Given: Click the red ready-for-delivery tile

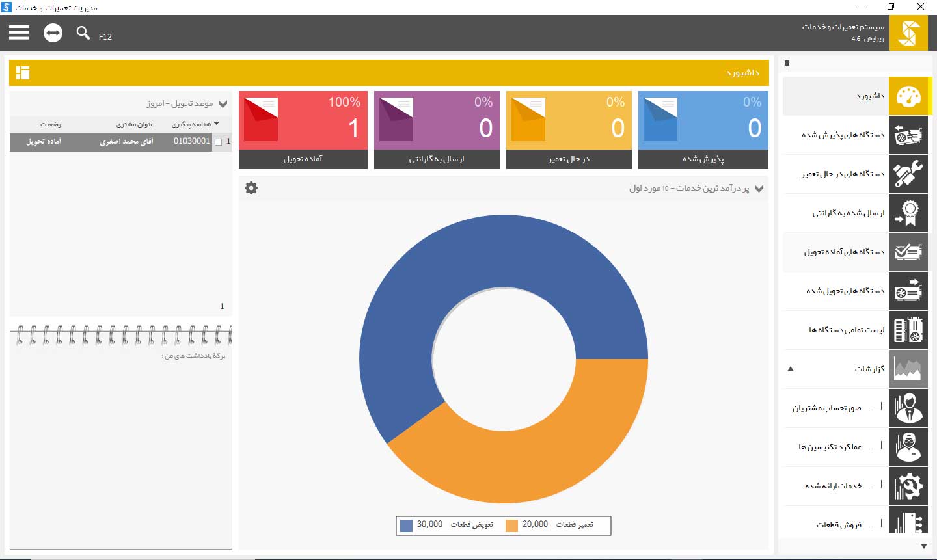Looking at the screenshot, I should coord(303,129).
